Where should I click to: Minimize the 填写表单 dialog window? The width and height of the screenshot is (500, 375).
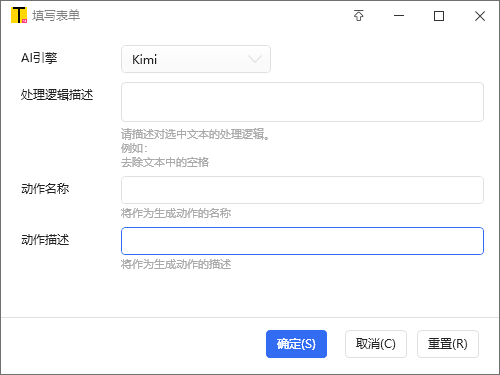(399, 16)
